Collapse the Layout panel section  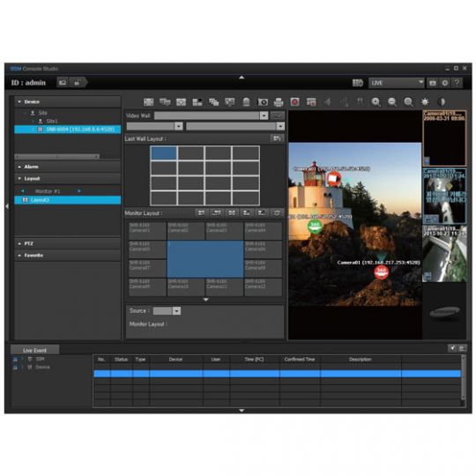point(67,178)
